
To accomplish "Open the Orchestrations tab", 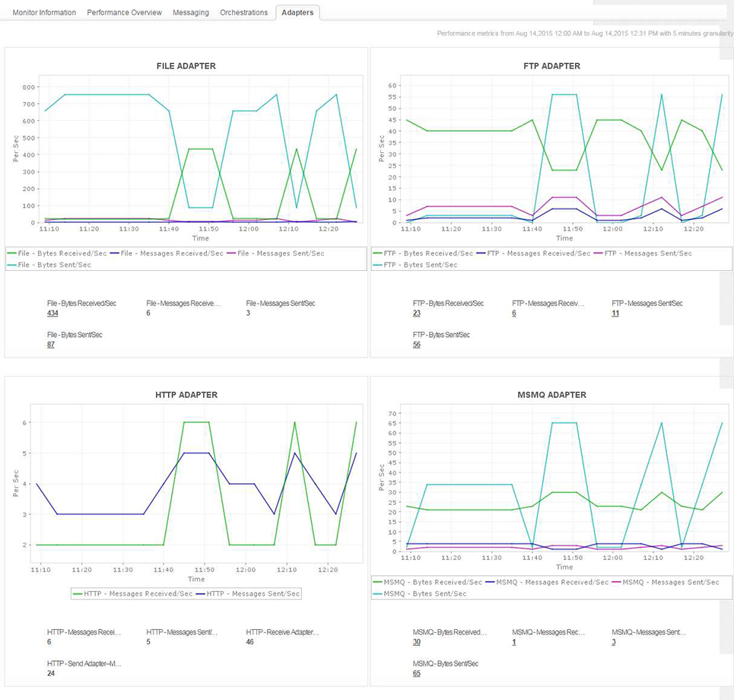I will 243,12.
